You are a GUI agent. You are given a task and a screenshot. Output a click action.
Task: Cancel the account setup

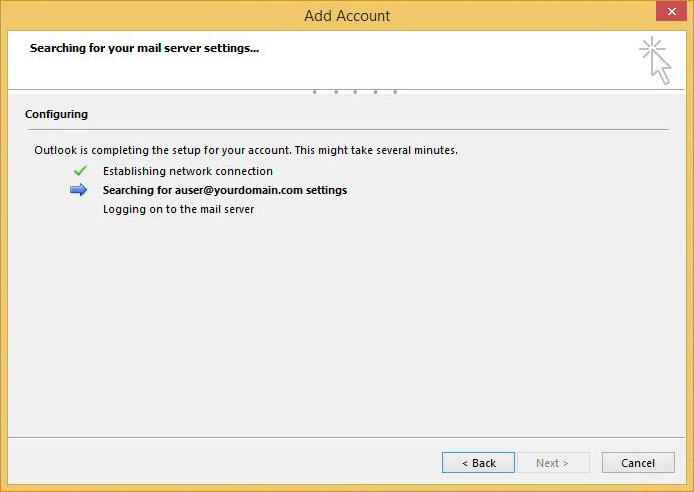[638, 462]
